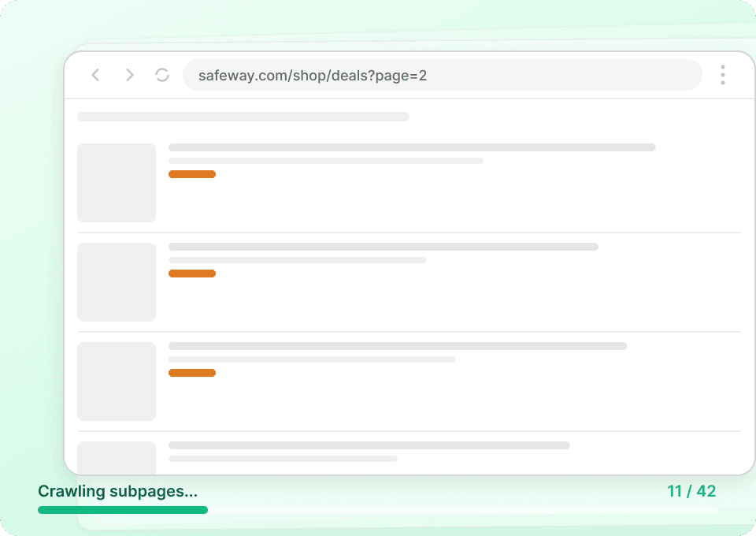This screenshot has width=756, height=536.
Task: Expand the second product listing details
Action: pos(384,246)
